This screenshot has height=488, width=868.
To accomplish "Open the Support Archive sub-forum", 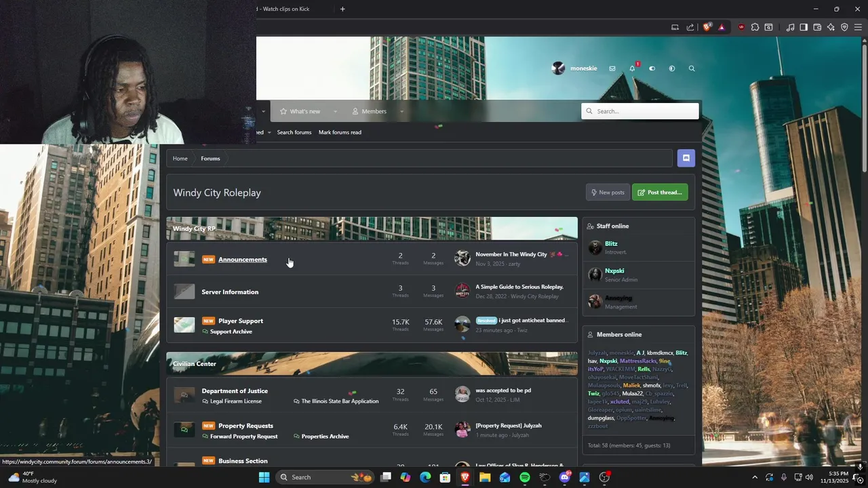I will pos(231,331).
